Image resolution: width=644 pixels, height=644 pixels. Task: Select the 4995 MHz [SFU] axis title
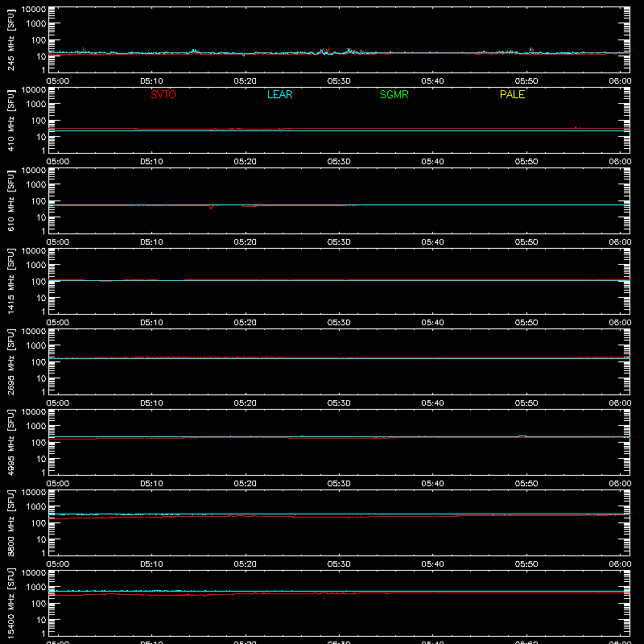10,442
